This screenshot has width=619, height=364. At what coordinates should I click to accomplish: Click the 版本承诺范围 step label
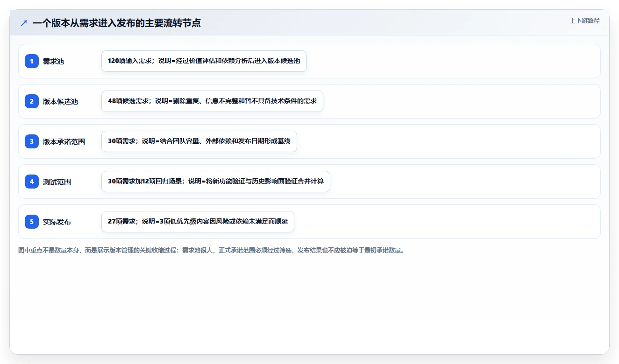64,141
